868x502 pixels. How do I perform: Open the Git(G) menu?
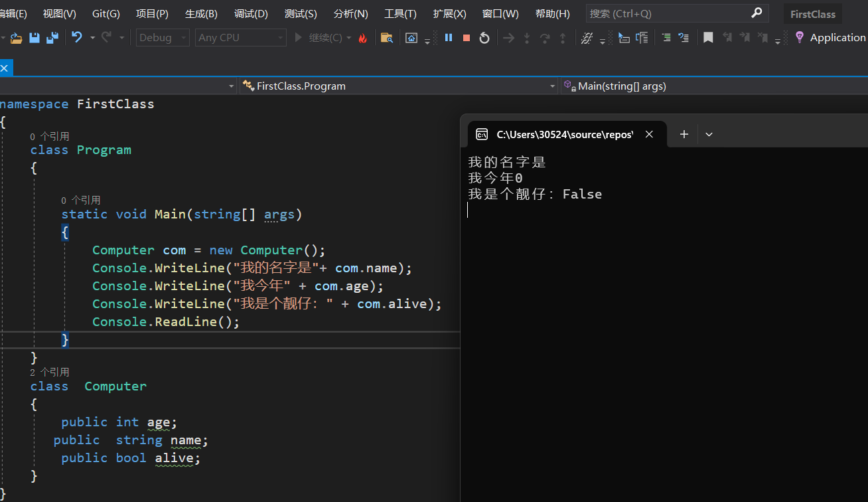point(106,13)
